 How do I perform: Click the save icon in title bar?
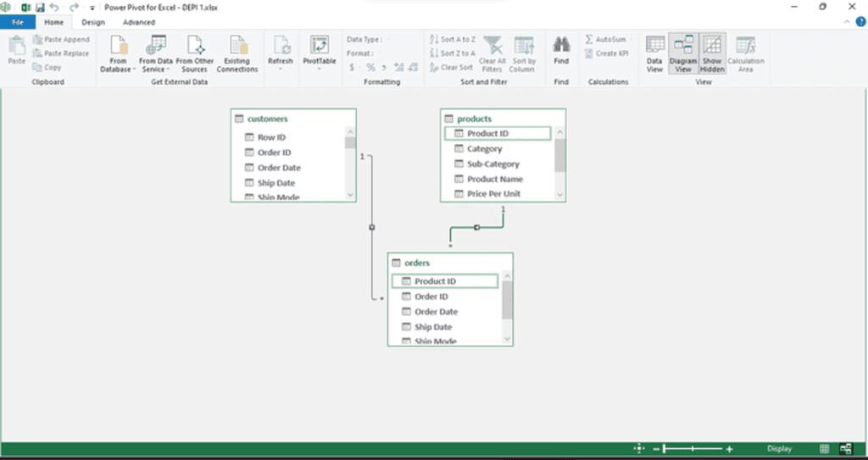coord(40,7)
